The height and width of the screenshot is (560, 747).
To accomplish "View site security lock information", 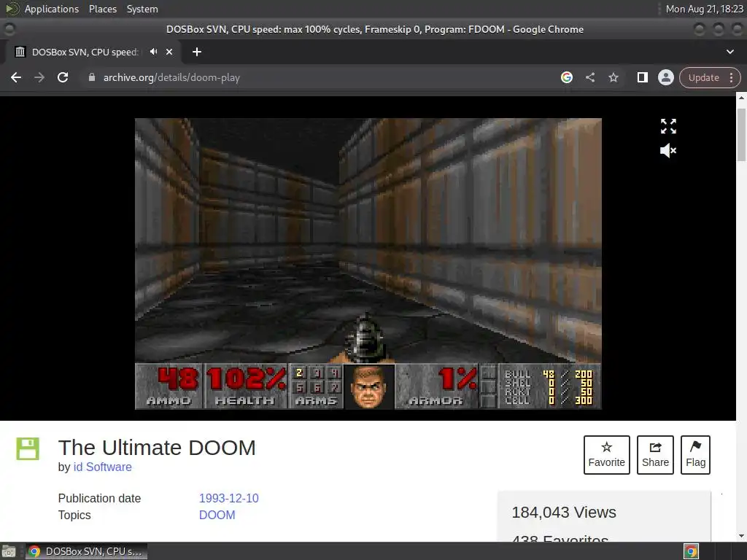I will 92,77.
